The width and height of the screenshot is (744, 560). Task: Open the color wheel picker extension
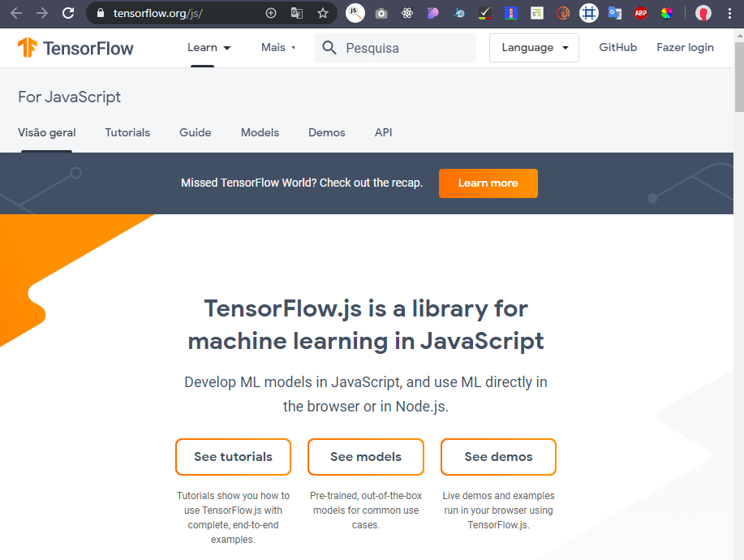click(667, 13)
